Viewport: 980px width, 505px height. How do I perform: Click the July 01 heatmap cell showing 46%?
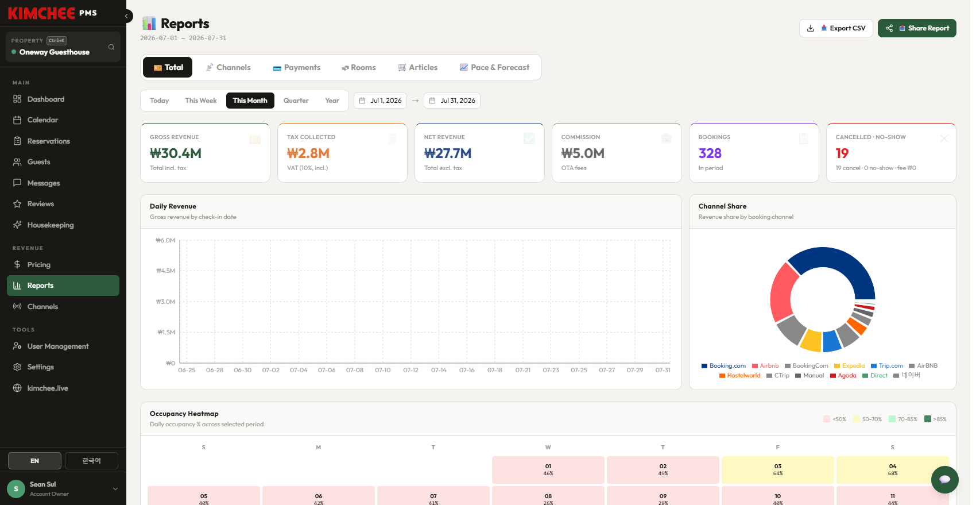point(548,470)
